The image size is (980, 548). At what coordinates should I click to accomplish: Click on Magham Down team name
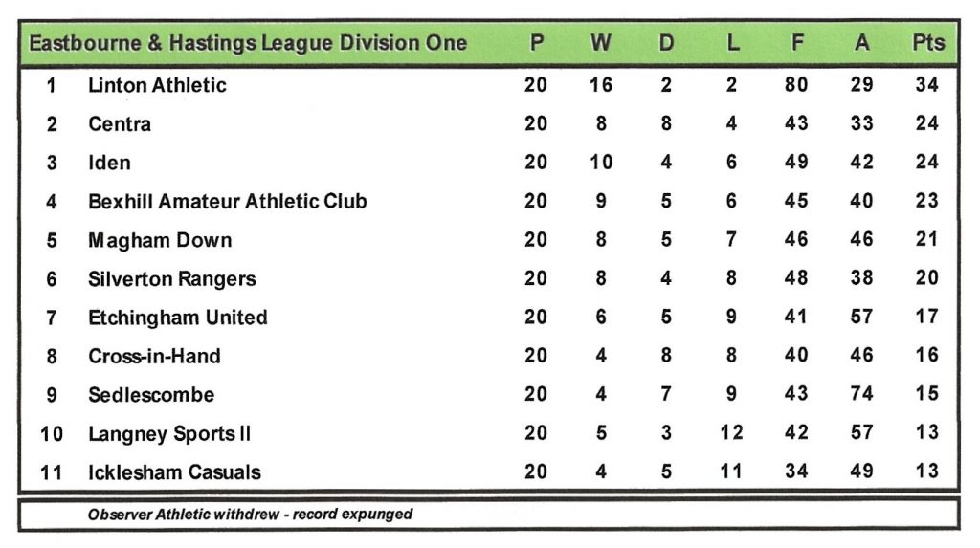(160, 240)
